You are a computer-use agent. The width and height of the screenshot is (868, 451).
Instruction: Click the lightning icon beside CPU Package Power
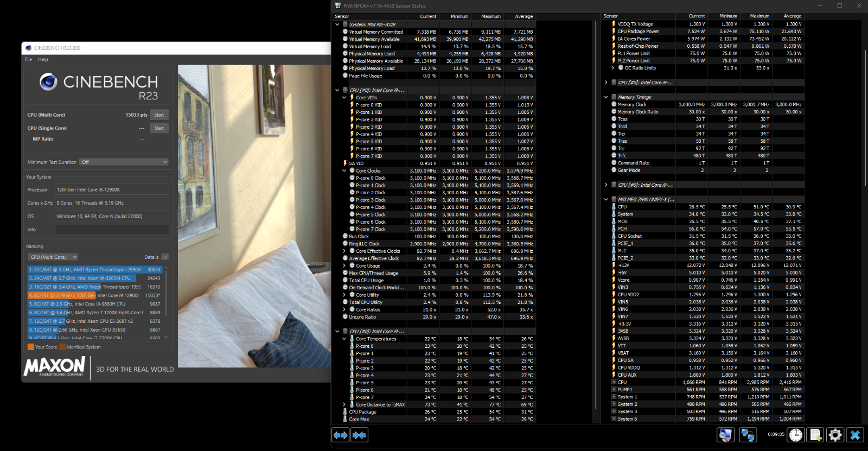(x=614, y=31)
